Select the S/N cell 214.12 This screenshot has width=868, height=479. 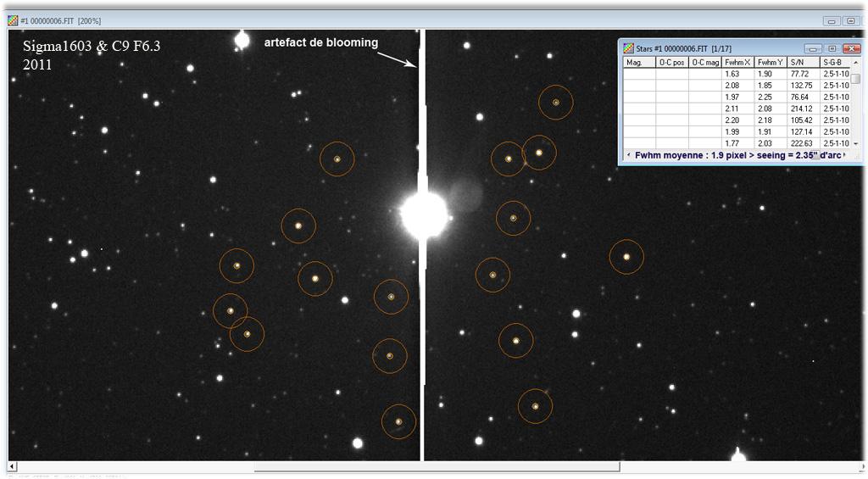pyautogui.click(x=804, y=109)
